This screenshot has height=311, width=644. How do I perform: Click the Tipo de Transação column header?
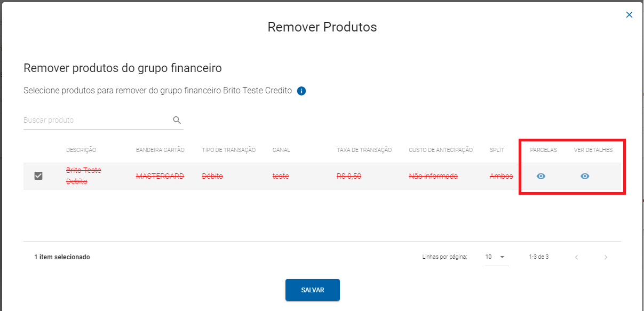point(228,150)
